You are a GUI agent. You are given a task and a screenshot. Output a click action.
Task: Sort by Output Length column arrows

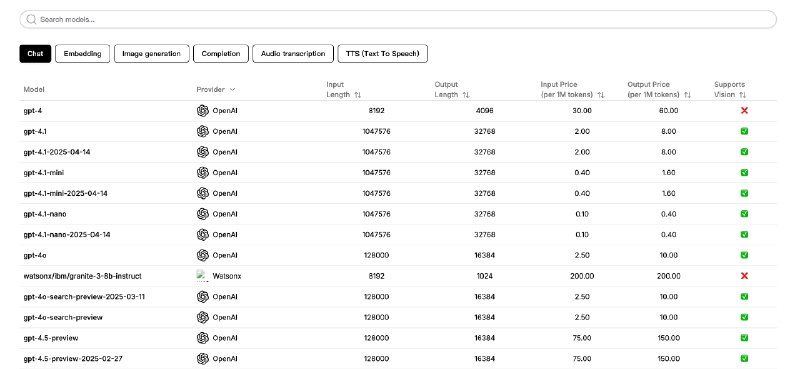pos(466,95)
